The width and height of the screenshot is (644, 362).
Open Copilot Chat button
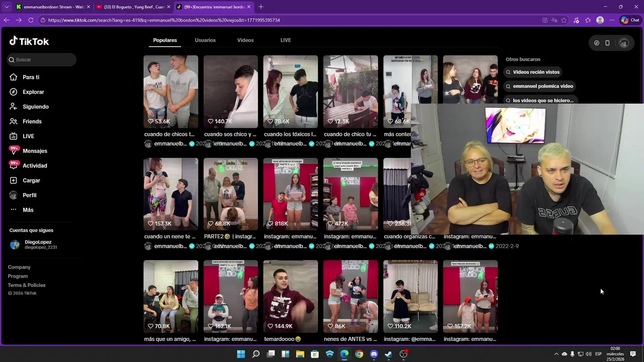630,20
